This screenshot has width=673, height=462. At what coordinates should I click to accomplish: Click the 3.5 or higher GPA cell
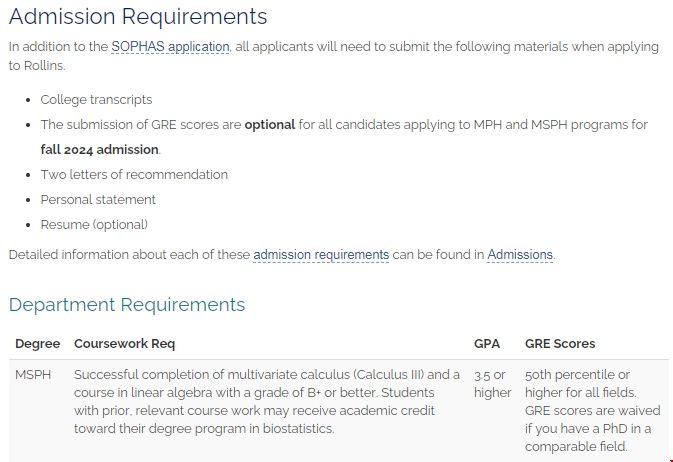tap(492, 384)
